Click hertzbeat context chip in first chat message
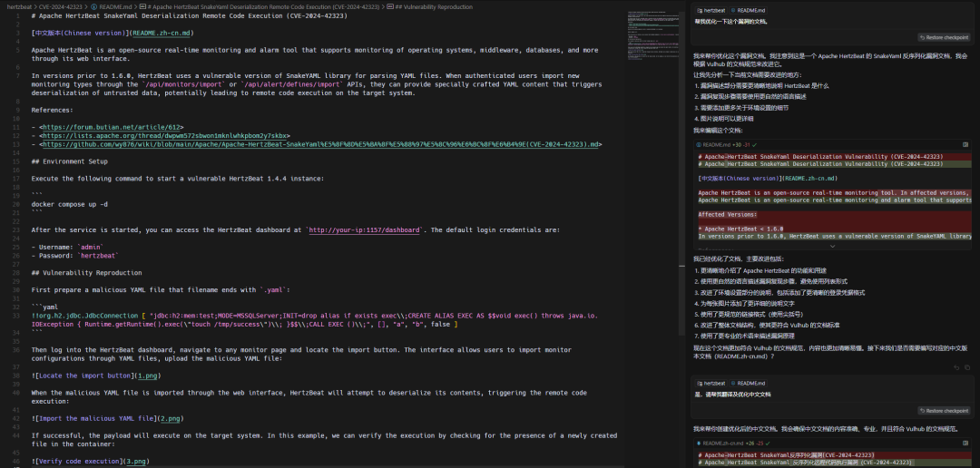This screenshot has height=468, width=980. click(710, 11)
